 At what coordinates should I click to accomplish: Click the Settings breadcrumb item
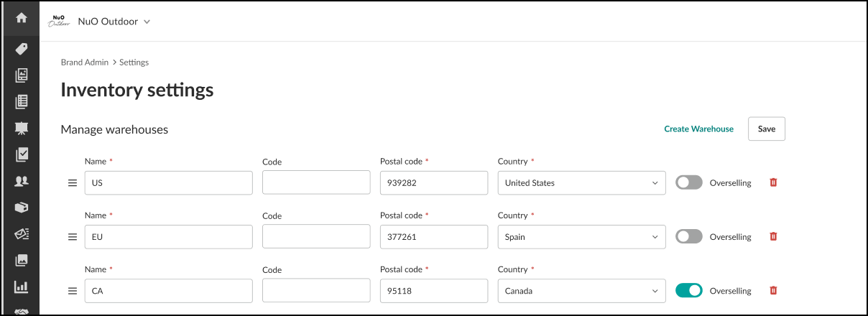(x=134, y=62)
